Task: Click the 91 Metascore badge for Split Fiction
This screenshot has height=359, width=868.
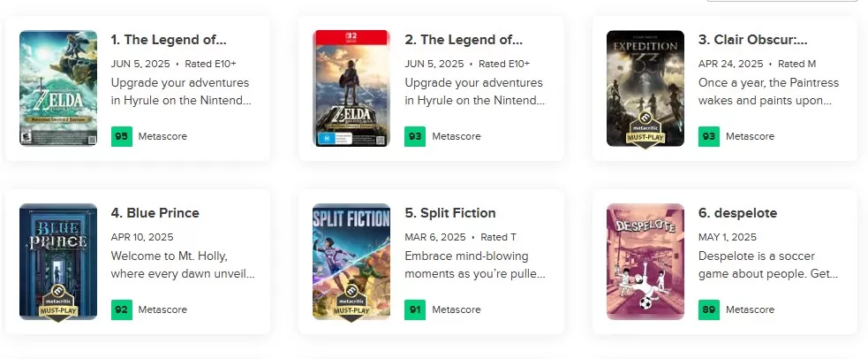Action: (415, 309)
